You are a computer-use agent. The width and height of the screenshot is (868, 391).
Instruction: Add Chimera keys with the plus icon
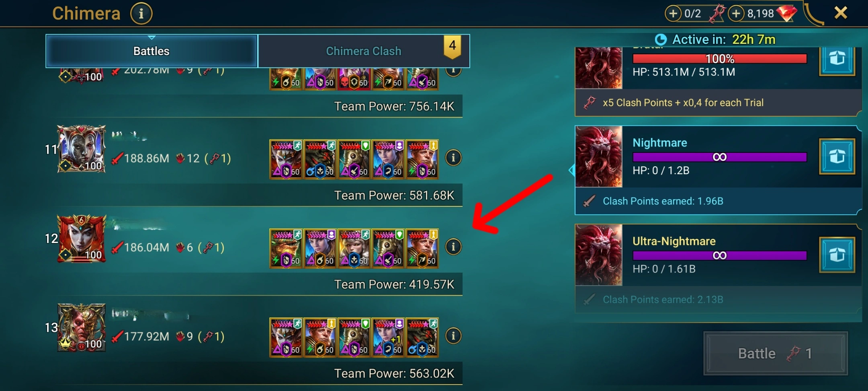coord(673,13)
